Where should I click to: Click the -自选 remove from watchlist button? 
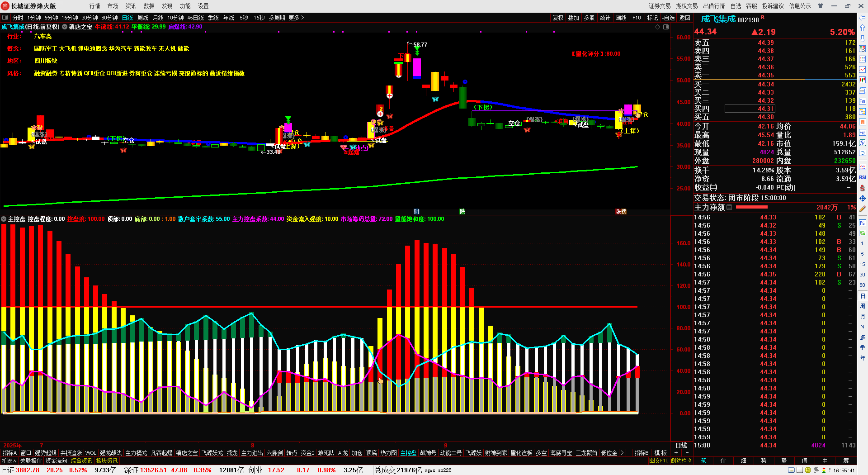668,18
